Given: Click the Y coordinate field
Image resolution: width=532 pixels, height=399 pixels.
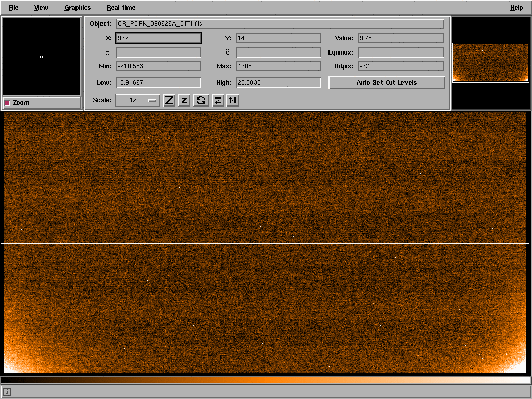Looking at the screenshot, I should [278, 38].
